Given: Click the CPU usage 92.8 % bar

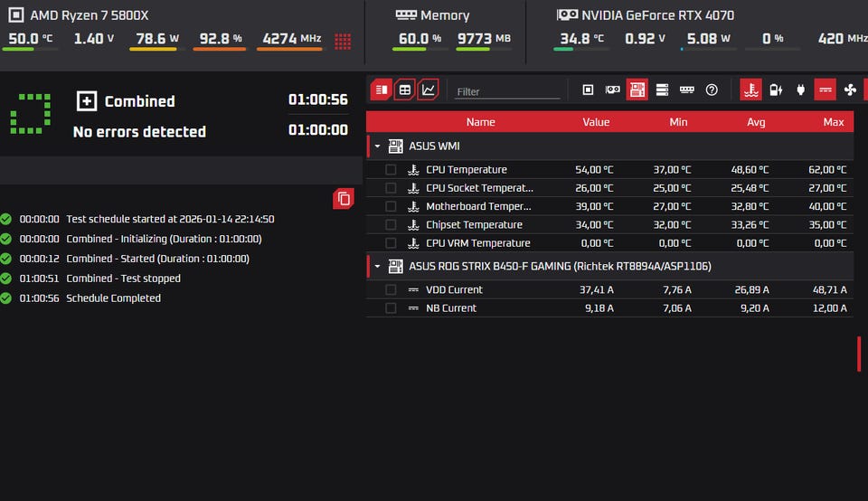Looking at the screenshot, I should tap(219, 49).
